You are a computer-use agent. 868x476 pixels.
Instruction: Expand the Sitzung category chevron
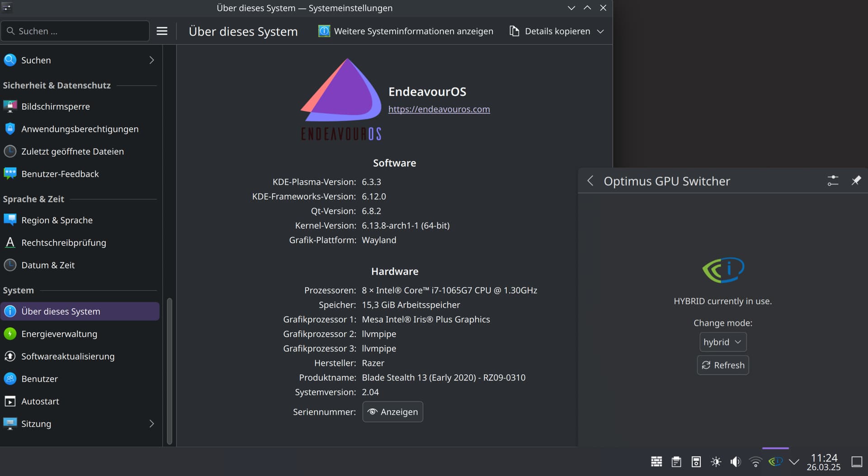(x=151, y=424)
